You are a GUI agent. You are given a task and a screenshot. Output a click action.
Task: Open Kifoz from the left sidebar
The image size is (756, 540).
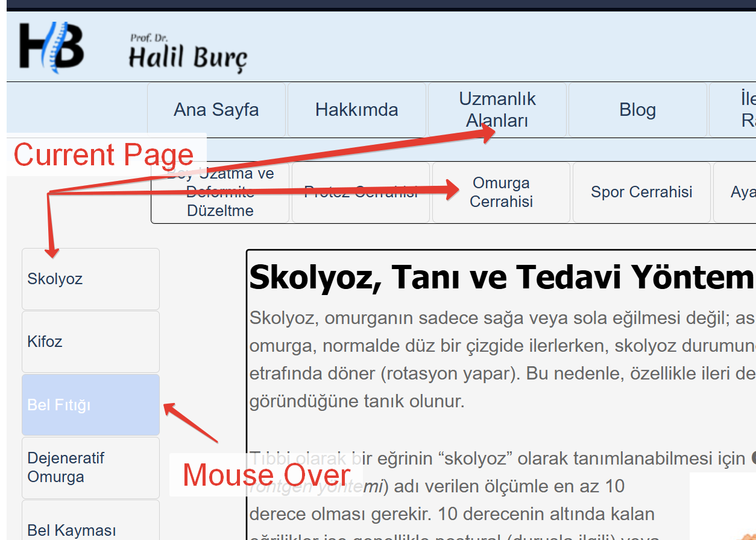pos(90,341)
